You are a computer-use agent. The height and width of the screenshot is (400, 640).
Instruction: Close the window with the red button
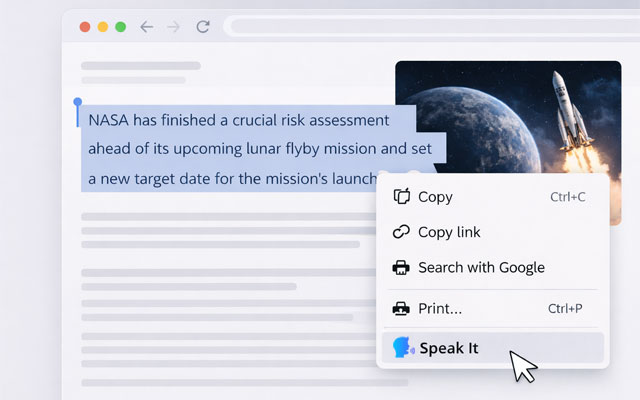[x=85, y=27]
